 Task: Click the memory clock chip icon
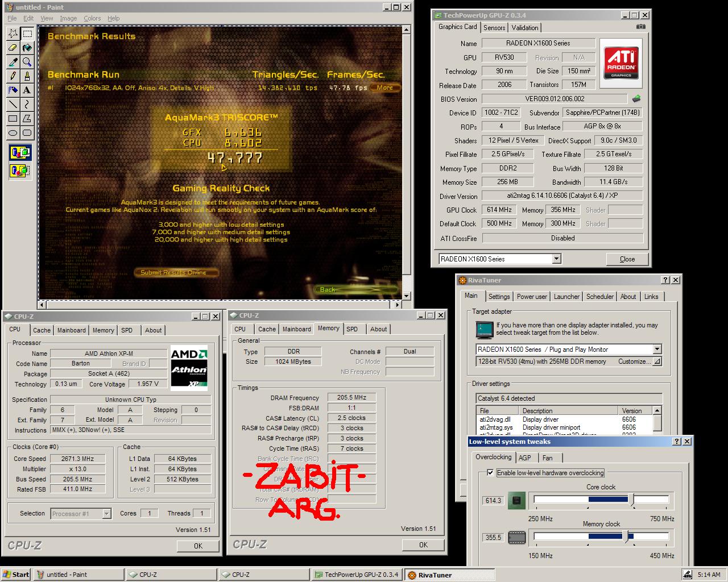pyautogui.click(x=516, y=537)
